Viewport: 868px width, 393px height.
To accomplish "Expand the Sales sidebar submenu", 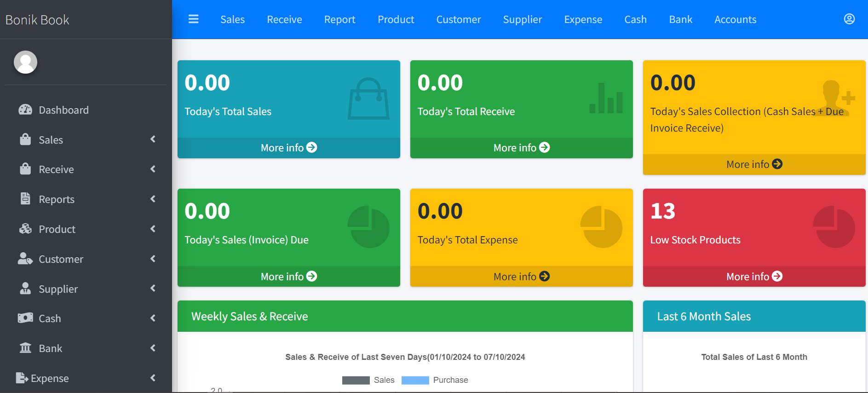I will [x=86, y=140].
